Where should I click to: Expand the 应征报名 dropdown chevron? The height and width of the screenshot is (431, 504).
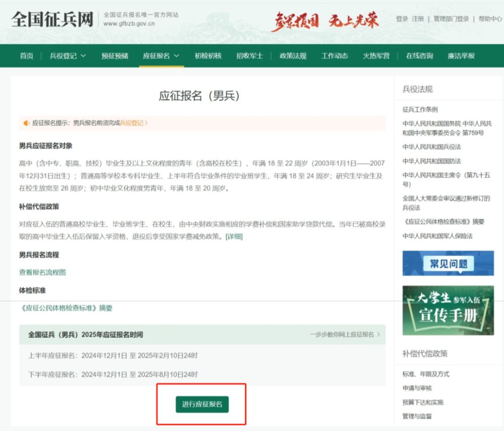coord(176,56)
